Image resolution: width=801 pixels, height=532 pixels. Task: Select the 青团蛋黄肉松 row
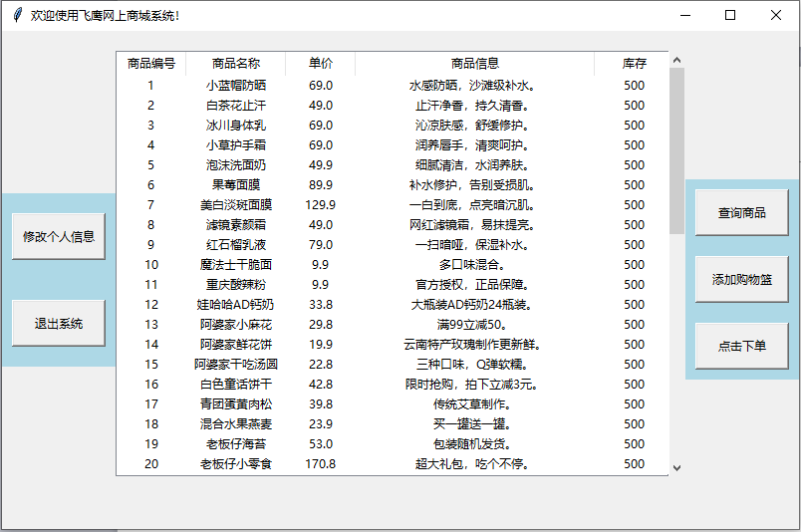[x=393, y=404]
